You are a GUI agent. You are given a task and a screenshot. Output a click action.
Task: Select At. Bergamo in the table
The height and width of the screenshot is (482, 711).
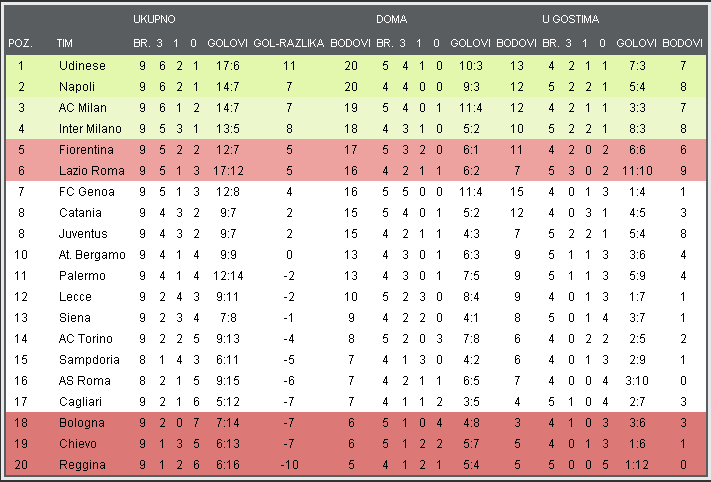pos(92,255)
